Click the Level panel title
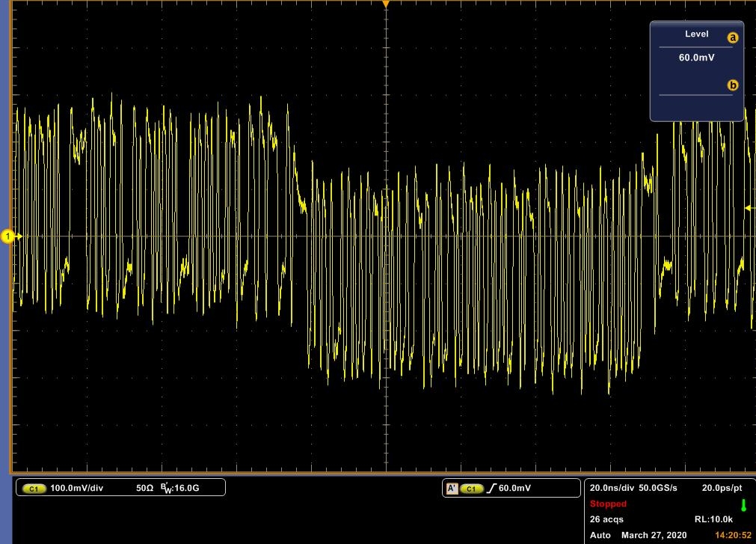This screenshot has width=756, height=544. 696,34
